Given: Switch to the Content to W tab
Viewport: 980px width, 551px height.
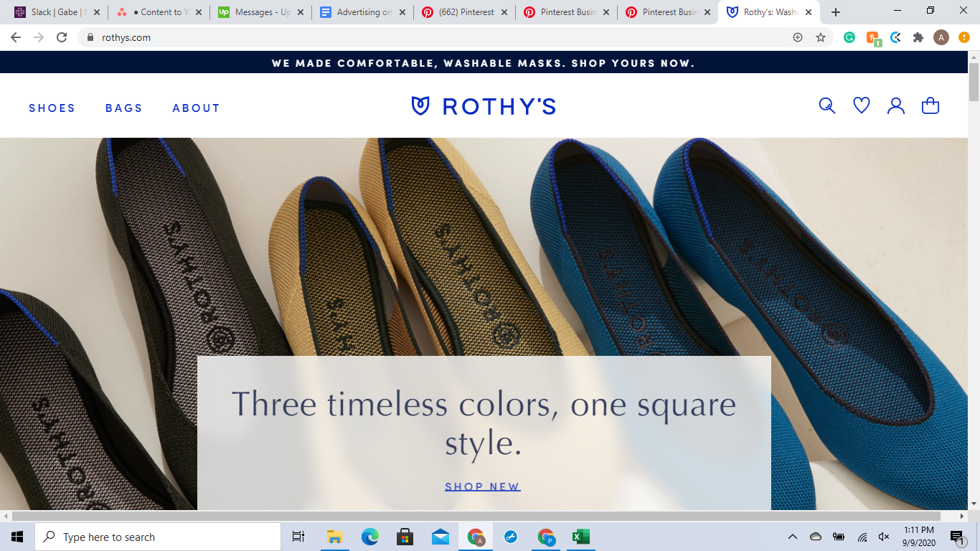Looking at the screenshot, I should [159, 12].
